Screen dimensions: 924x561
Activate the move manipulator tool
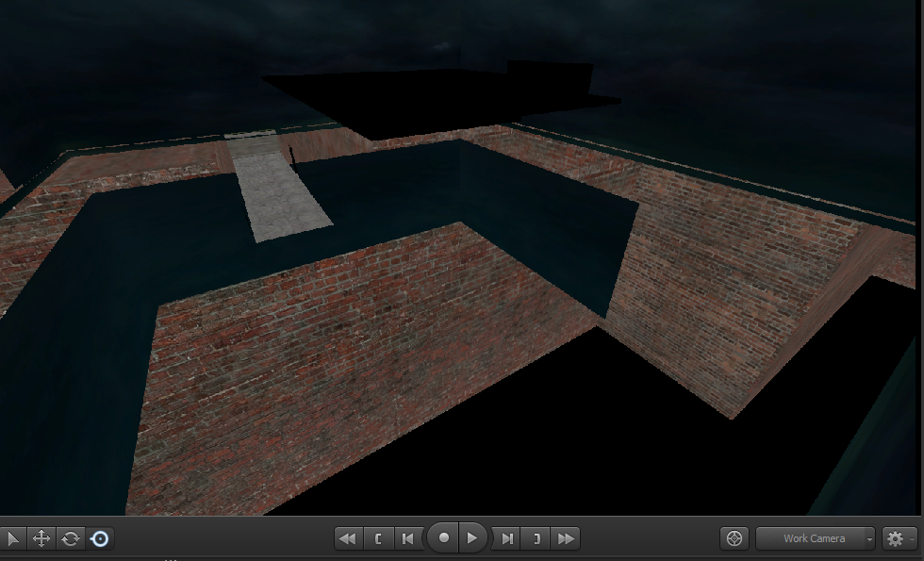[x=41, y=538]
